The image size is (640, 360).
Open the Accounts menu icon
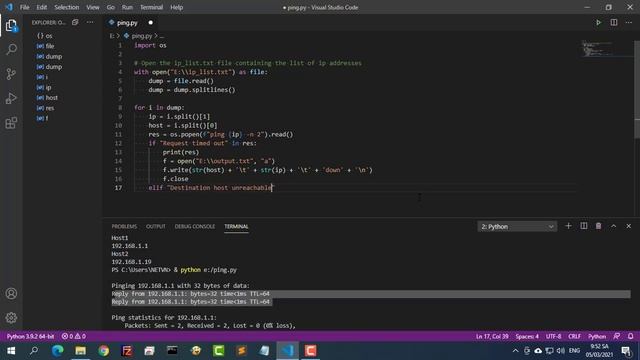11,293
